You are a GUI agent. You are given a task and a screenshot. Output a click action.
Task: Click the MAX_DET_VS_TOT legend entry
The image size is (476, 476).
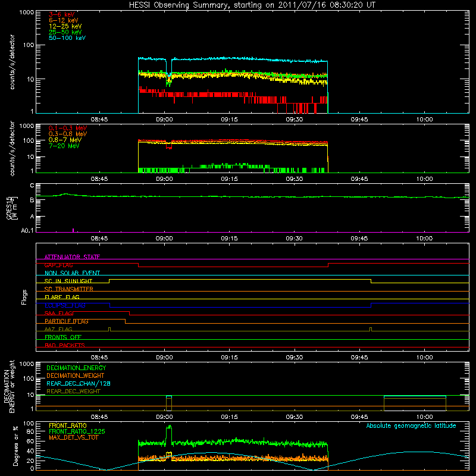click(73, 437)
